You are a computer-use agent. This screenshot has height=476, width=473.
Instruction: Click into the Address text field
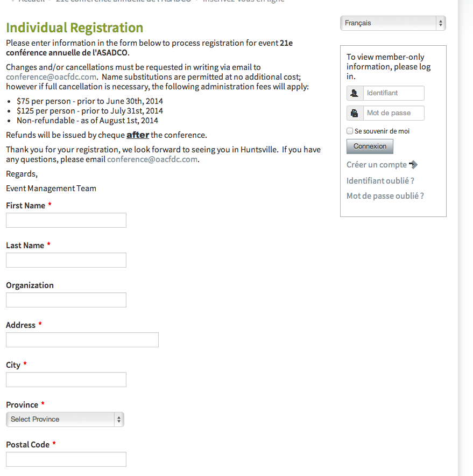(x=82, y=340)
